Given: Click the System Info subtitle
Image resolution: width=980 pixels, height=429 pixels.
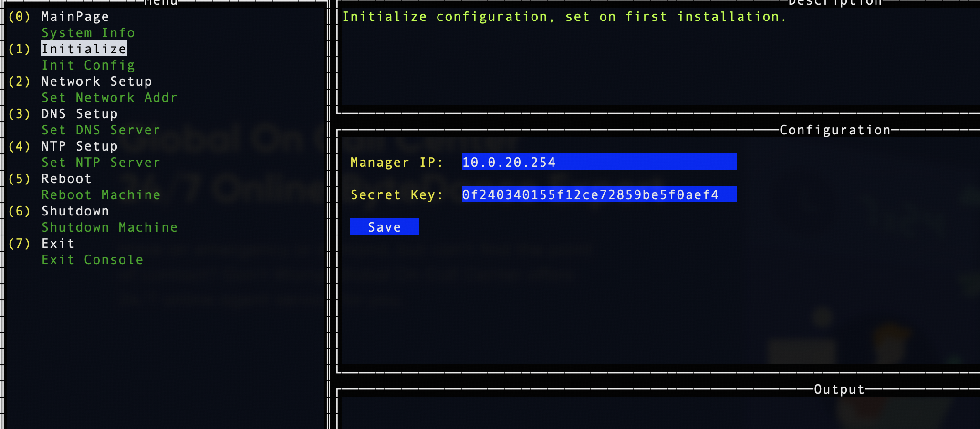Looking at the screenshot, I should tap(88, 33).
